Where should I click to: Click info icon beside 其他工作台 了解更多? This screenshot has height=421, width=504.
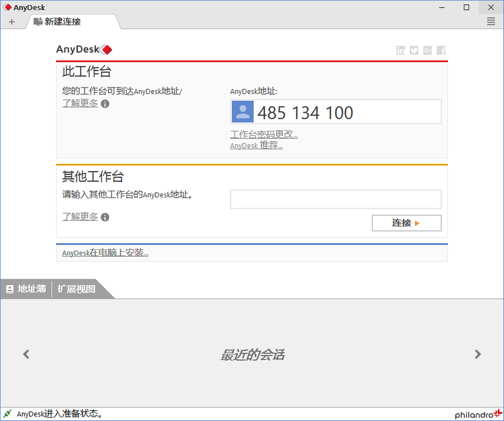[105, 217]
